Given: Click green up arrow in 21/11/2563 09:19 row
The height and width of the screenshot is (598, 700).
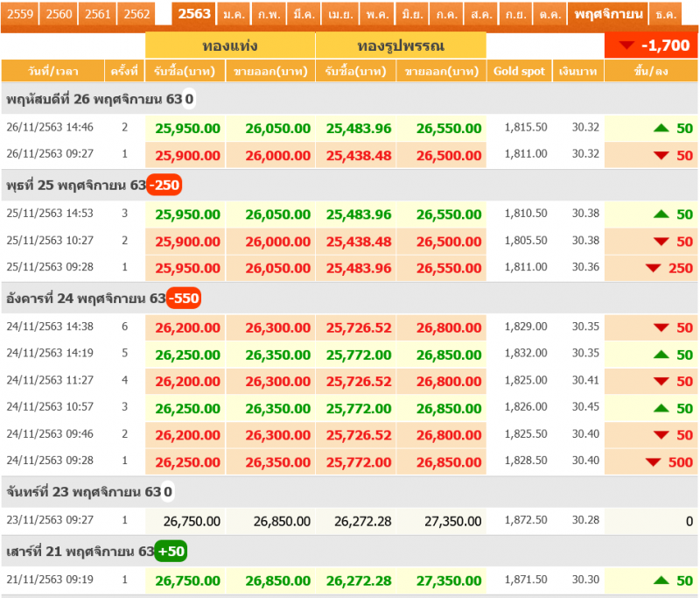Looking at the screenshot, I should tap(662, 580).
